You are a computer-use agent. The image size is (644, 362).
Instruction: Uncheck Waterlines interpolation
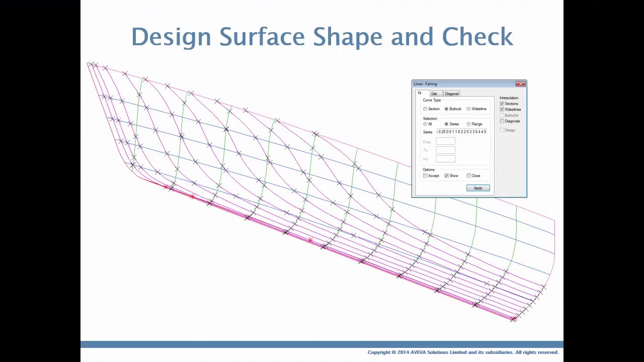tap(502, 110)
